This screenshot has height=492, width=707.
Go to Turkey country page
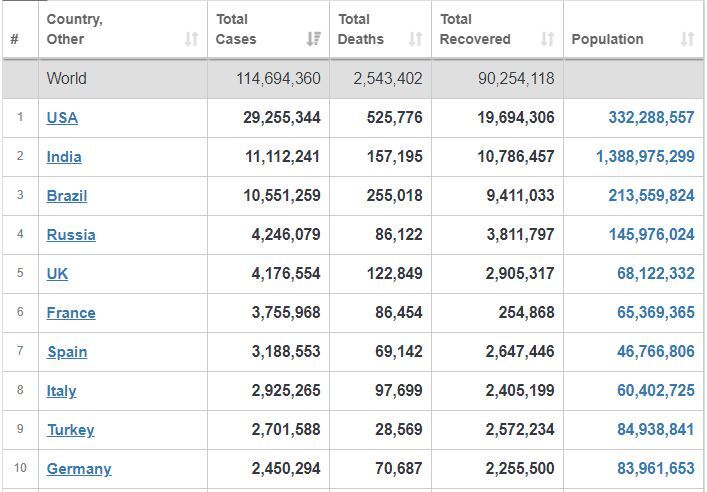point(71,430)
